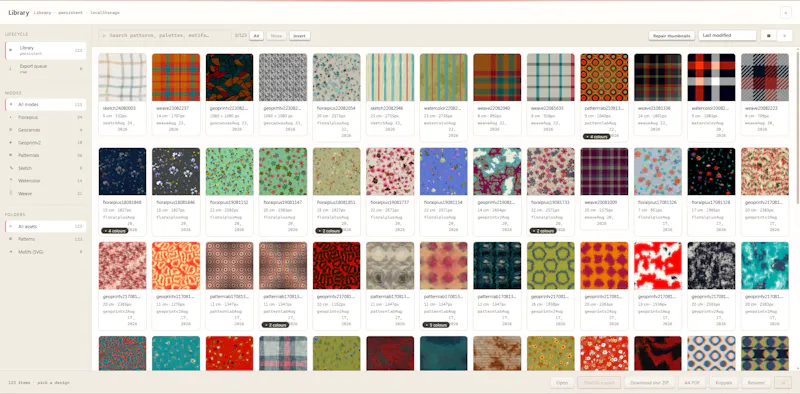Select weave21081336 dark plaid thumbnail
Screen dimensions: 800x394
pyautogui.click(x=658, y=78)
